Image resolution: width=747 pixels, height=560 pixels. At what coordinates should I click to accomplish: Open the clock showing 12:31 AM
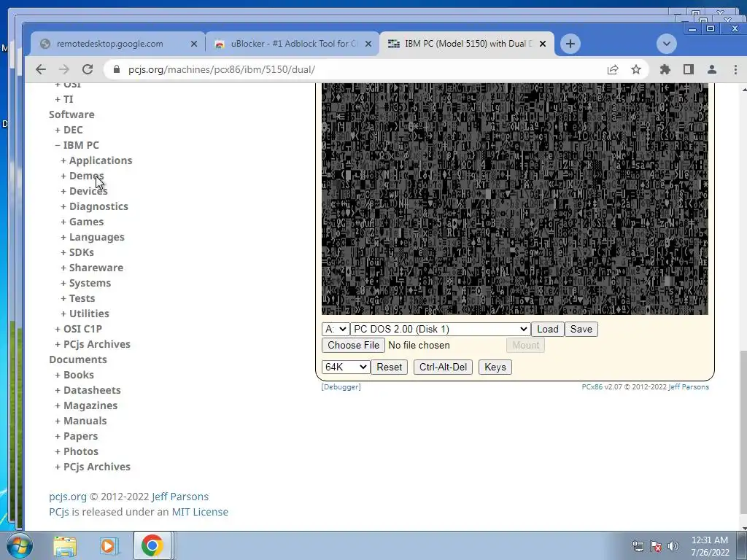710,546
